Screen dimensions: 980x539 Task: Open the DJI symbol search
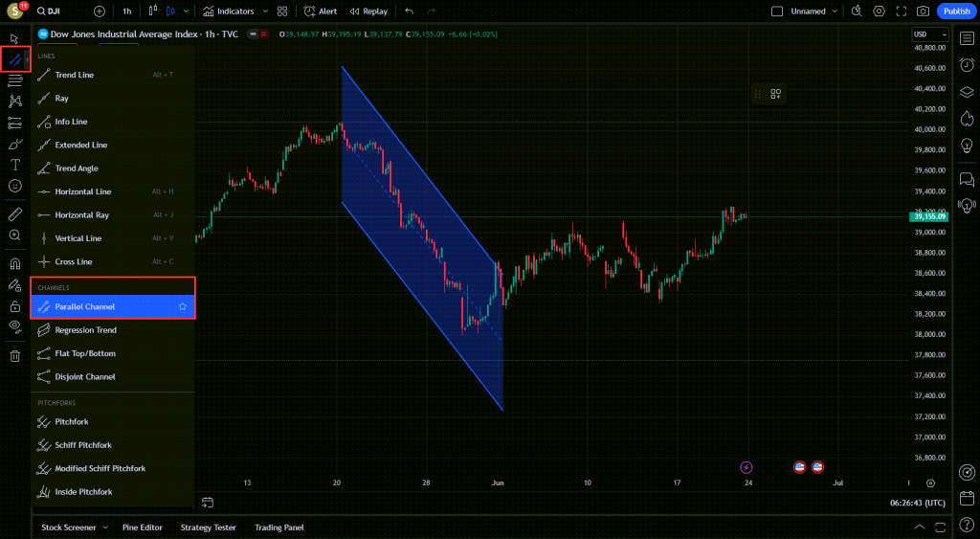(49, 11)
